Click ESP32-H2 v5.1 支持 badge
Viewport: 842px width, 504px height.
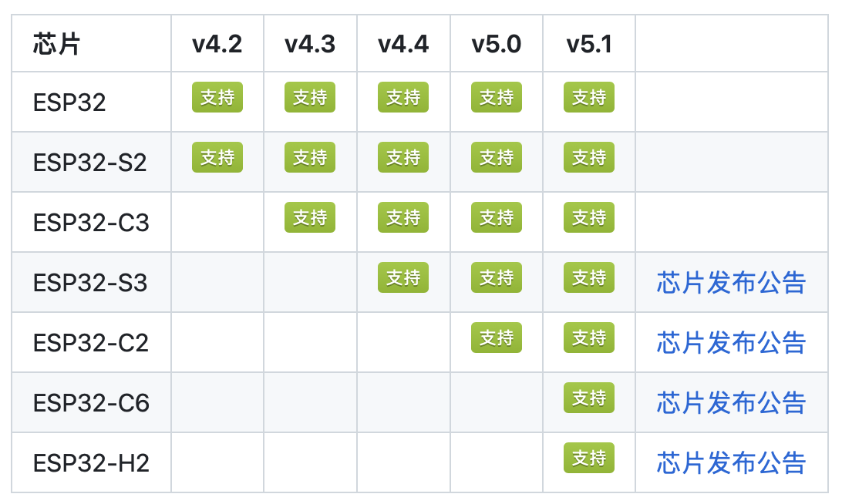click(x=588, y=458)
